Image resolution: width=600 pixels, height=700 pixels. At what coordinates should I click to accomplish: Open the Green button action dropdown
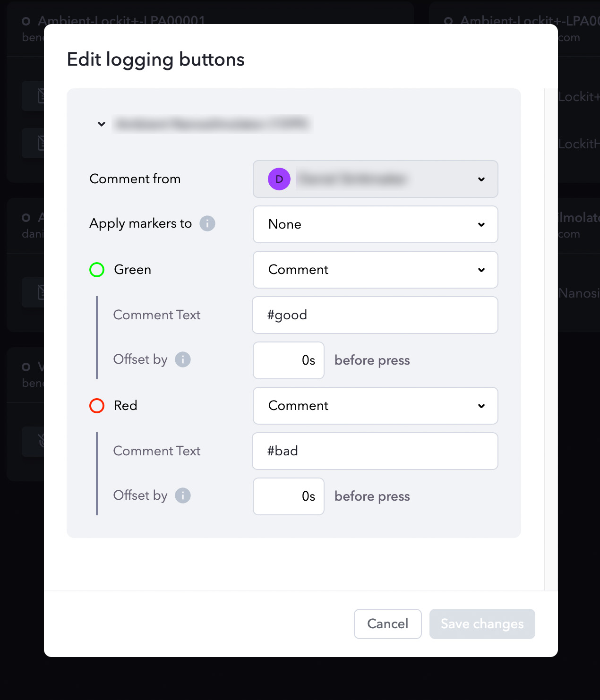pyautogui.click(x=376, y=270)
